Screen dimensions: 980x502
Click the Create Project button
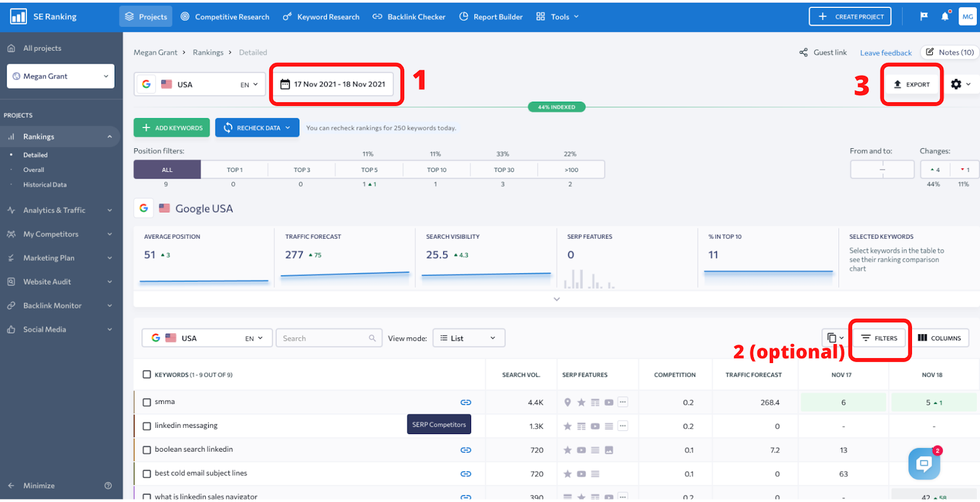pyautogui.click(x=850, y=17)
